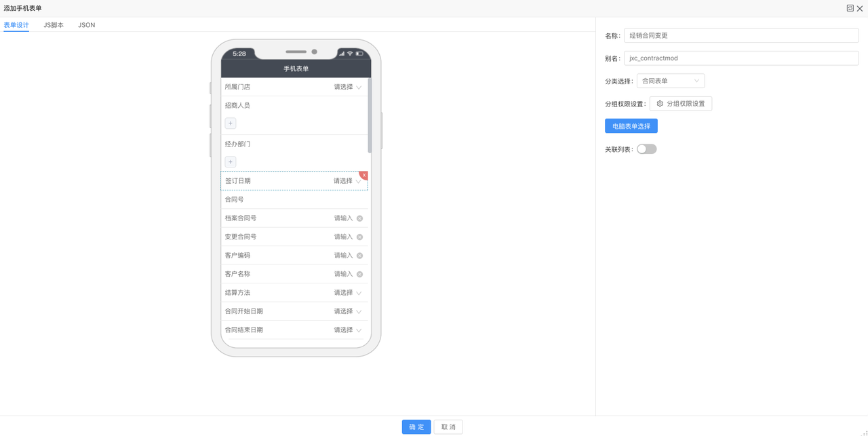This screenshot has height=436, width=868.
Task: Click the plus icon under 招商人员
Action: pos(231,123)
